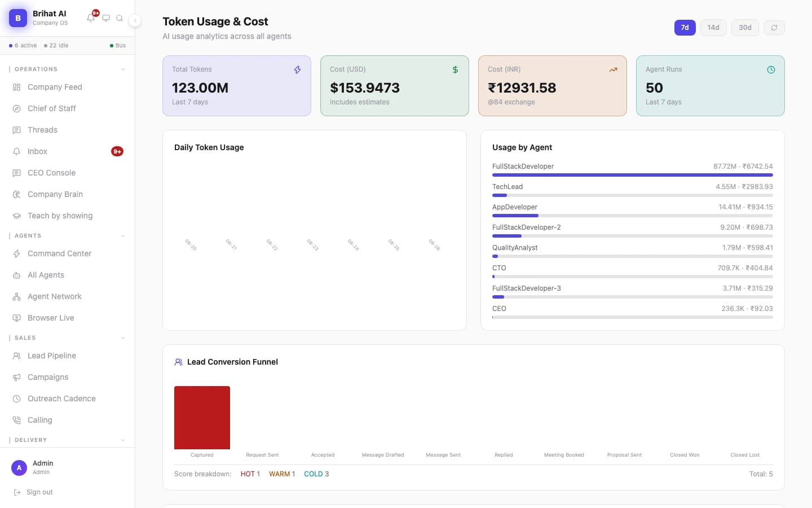
Task: Click the FullStackDeveloper usage bar
Action: click(633, 175)
